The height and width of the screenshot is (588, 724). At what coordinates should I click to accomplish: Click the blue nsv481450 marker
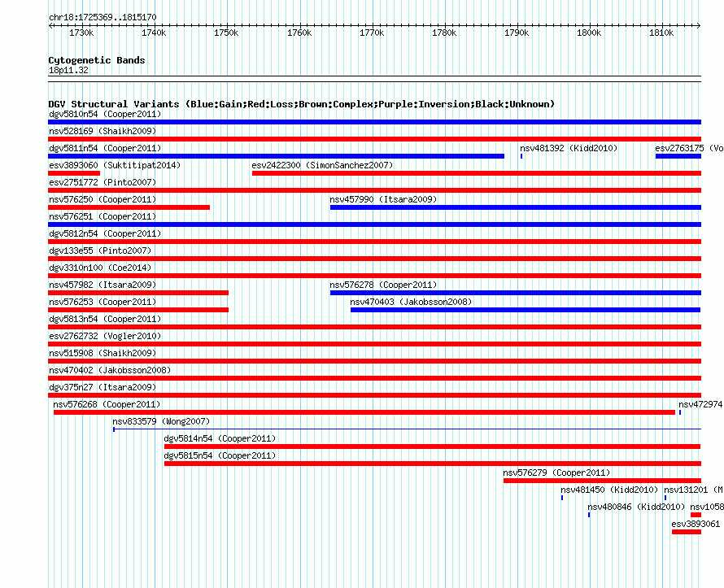[x=562, y=498]
